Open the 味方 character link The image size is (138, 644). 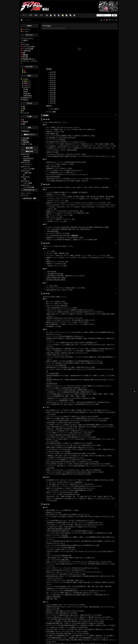(x=25, y=72)
